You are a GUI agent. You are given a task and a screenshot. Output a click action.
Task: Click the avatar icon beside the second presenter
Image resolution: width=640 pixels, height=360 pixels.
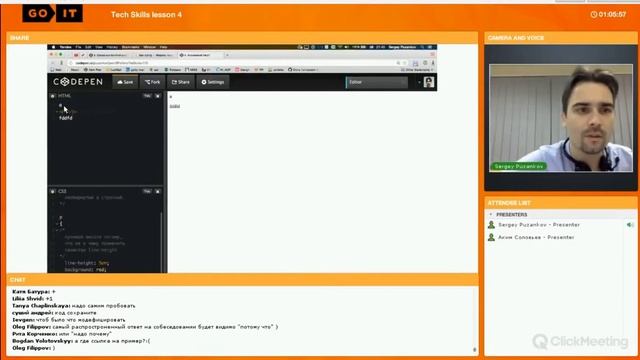click(x=491, y=237)
